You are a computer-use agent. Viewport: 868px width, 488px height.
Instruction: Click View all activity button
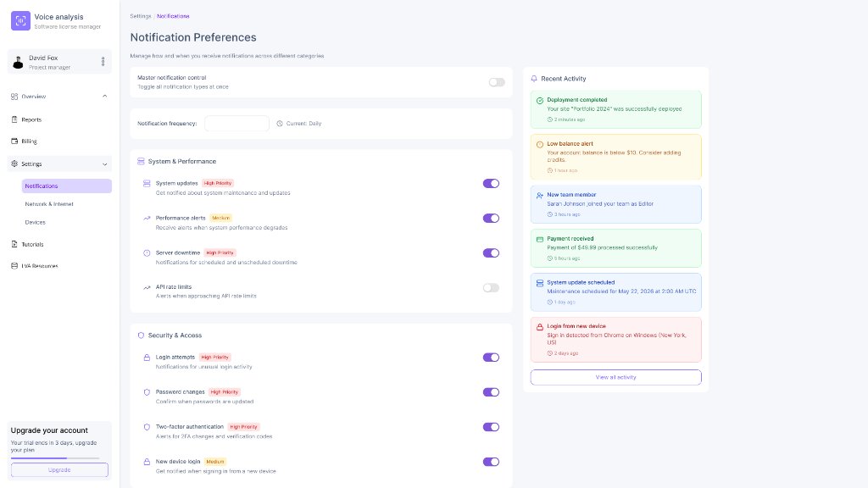pos(615,377)
